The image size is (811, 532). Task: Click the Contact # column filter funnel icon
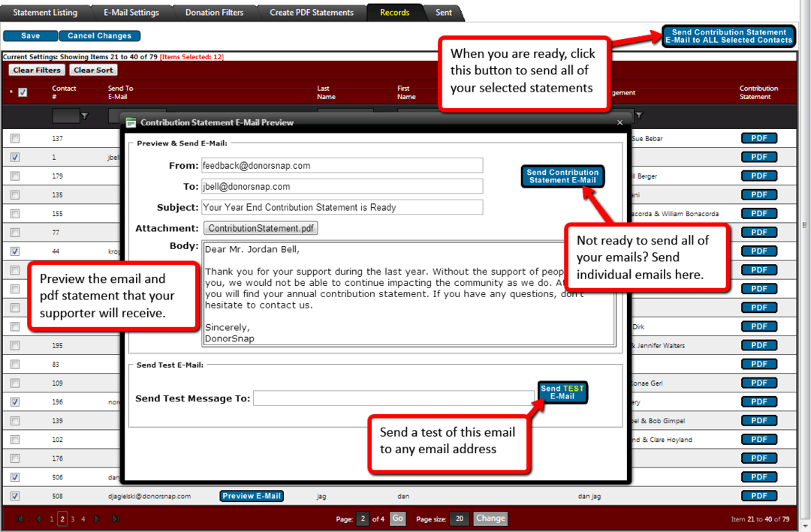[84, 116]
